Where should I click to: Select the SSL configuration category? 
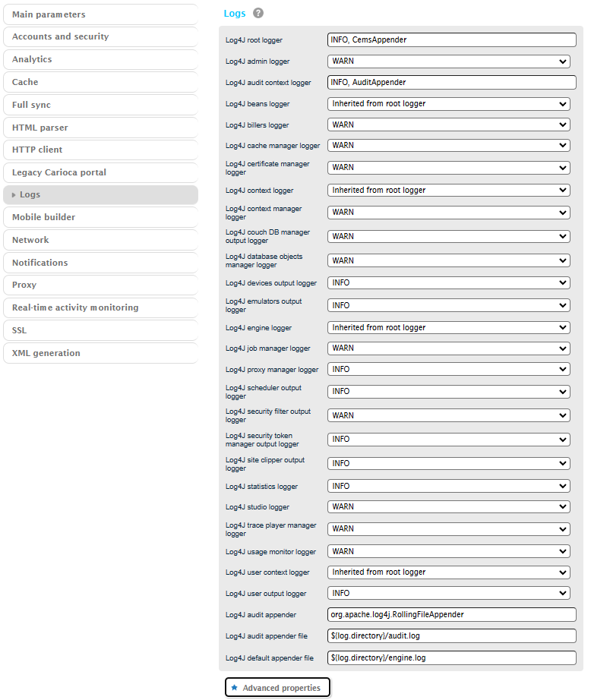[x=100, y=330]
